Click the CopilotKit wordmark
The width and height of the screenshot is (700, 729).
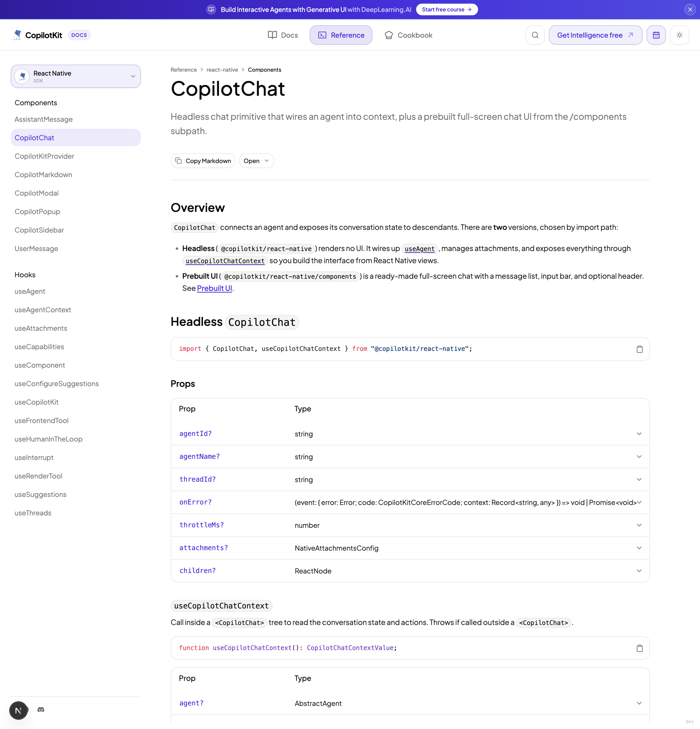click(44, 35)
